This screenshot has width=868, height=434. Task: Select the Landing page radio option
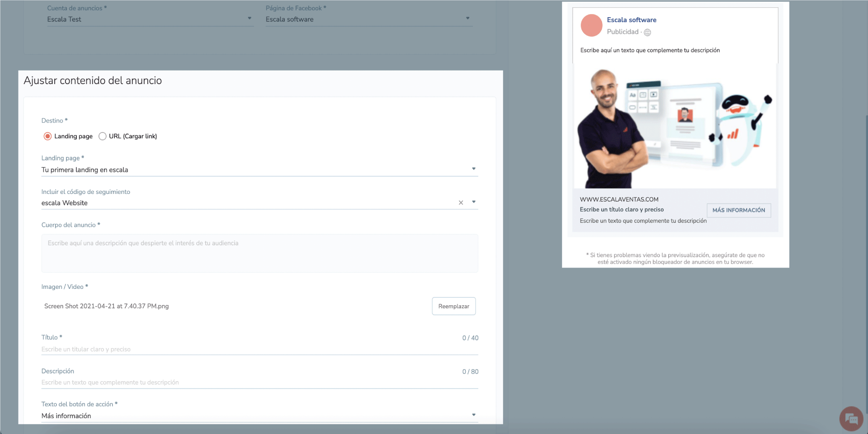coord(48,136)
